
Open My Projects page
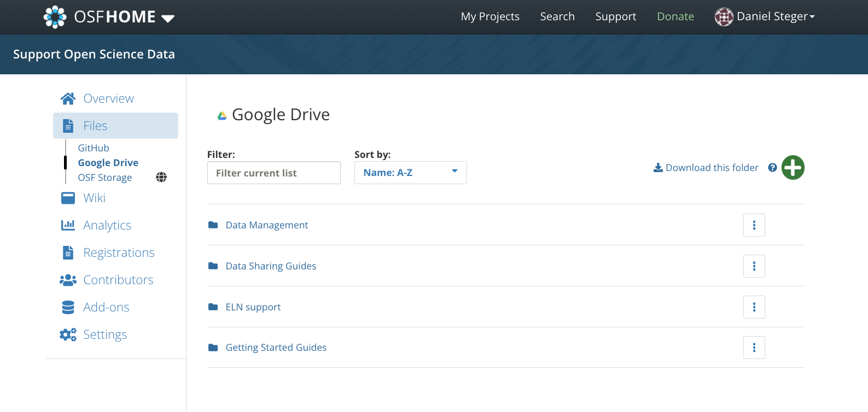point(490,16)
